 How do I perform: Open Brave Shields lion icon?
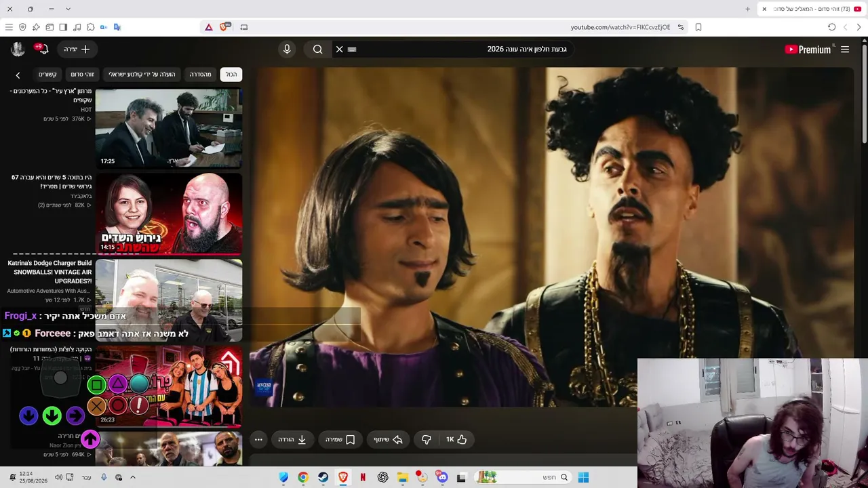224,27
